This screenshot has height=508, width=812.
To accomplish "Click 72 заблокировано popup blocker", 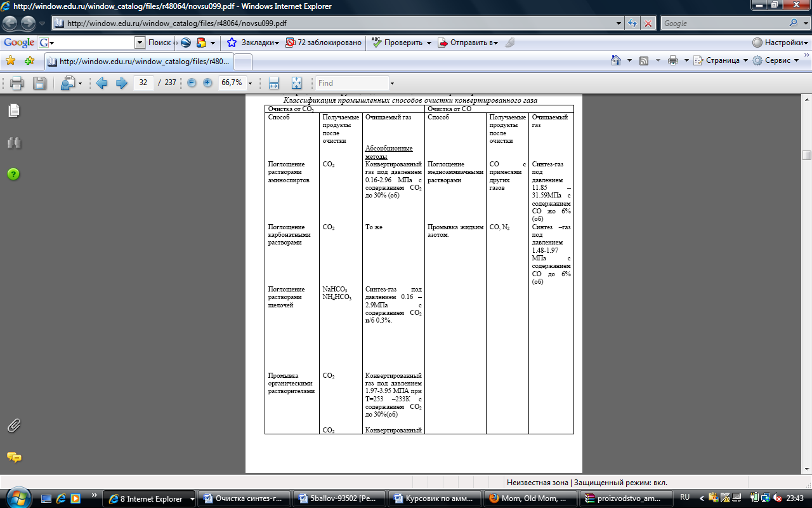I will coord(323,43).
